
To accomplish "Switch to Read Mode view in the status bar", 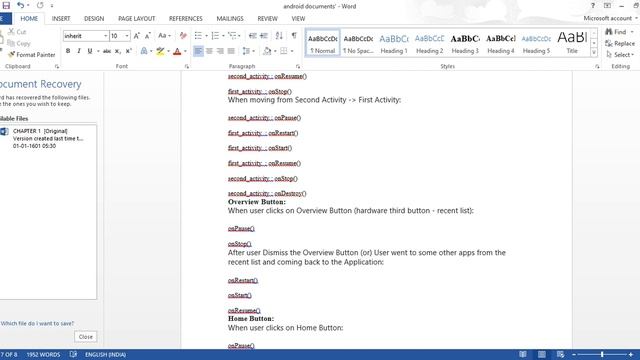I will [x=523, y=354].
